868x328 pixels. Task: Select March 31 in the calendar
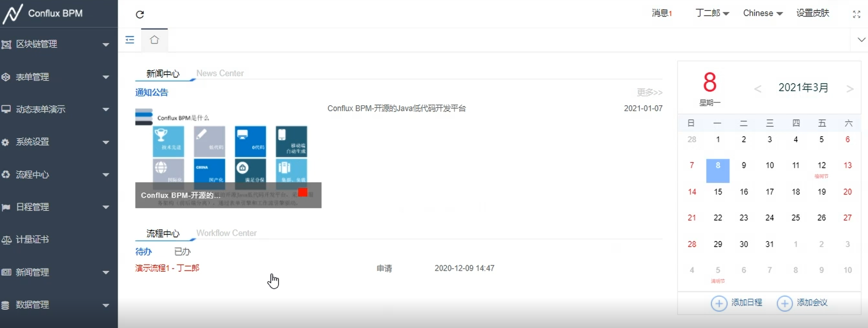tap(770, 244)
